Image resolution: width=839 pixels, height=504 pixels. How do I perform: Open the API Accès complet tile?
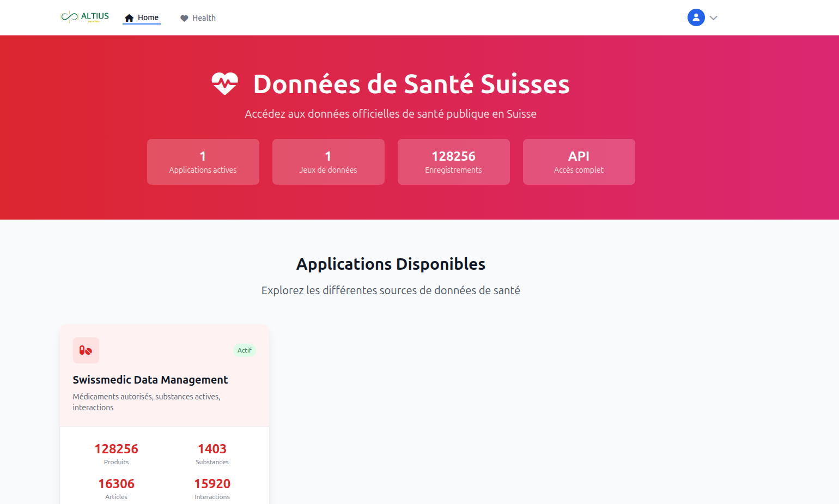(579, 162)
